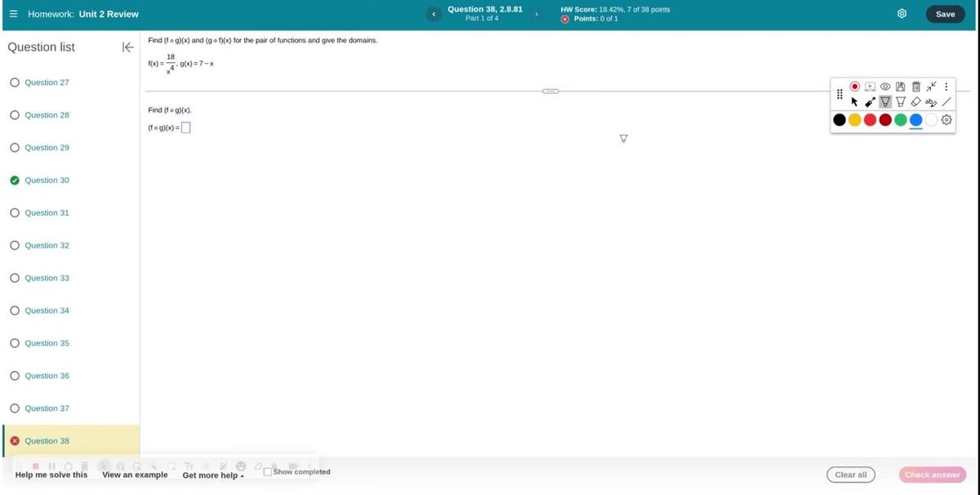Go to Question 30 in the list
This screenshot has height=495, width=980.
click(47, 181)
